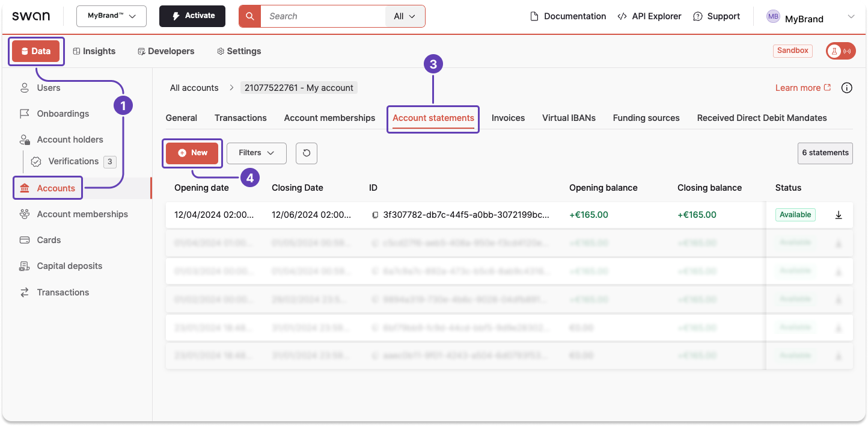Copy the statement ID starting with 3f307782

(x=375, y=214)
